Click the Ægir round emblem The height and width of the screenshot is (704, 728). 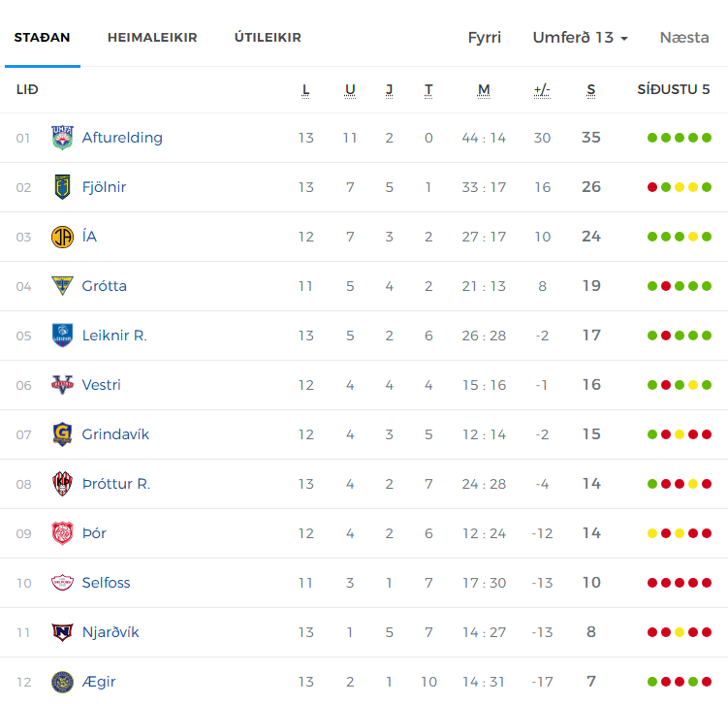click(62, 682)
